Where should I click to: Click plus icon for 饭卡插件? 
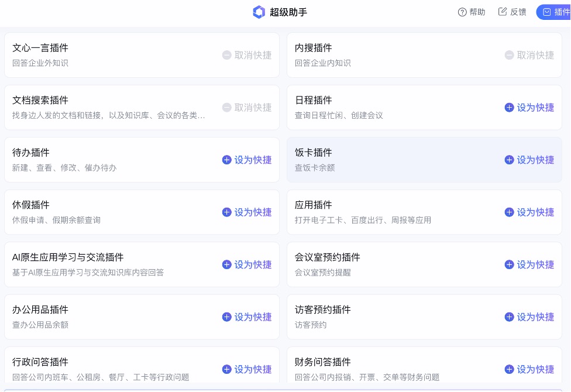(510, 160)
